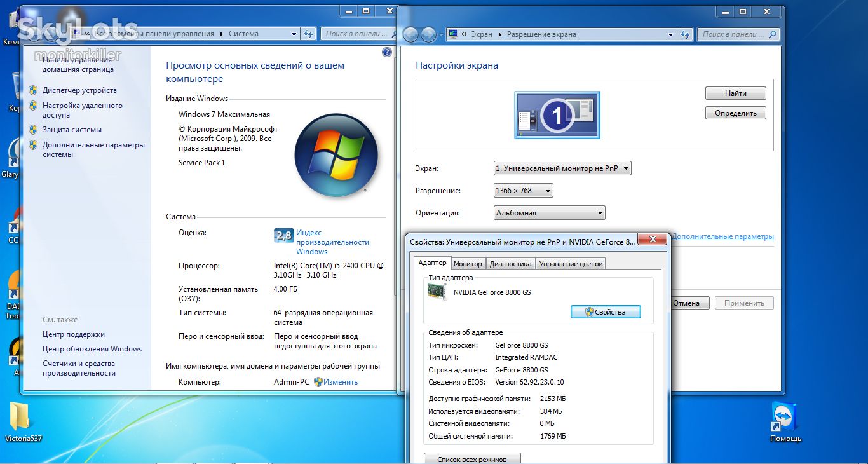This screenshot has height=464, width=868.
Task: Expand the Ориентация Альбомная dropdown
Action: click(550, 213)
